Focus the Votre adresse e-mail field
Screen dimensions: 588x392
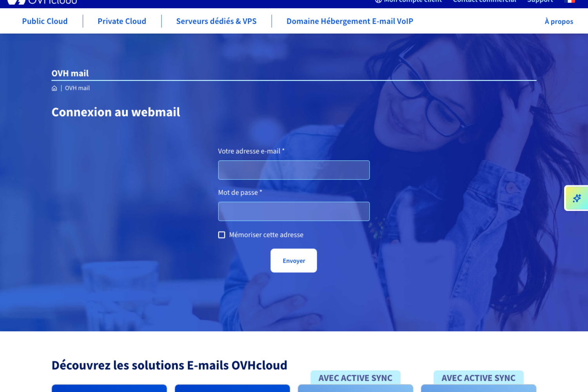[294, 170]
